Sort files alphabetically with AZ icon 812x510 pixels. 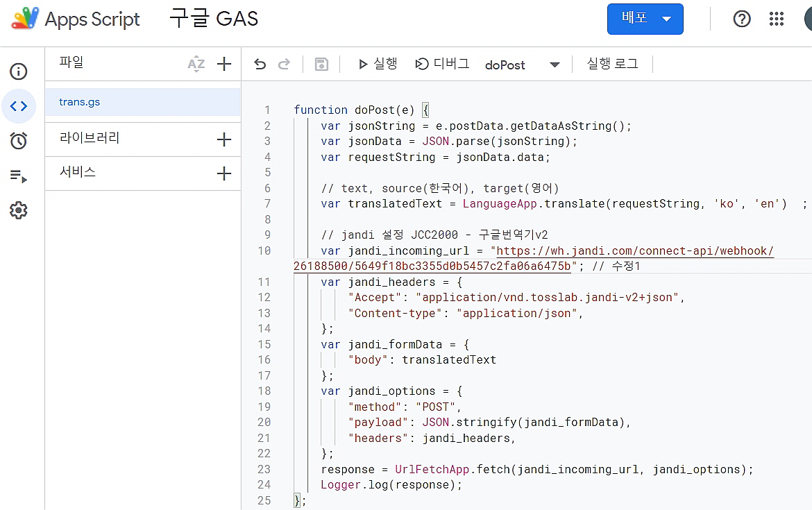[x=196, y=65]
